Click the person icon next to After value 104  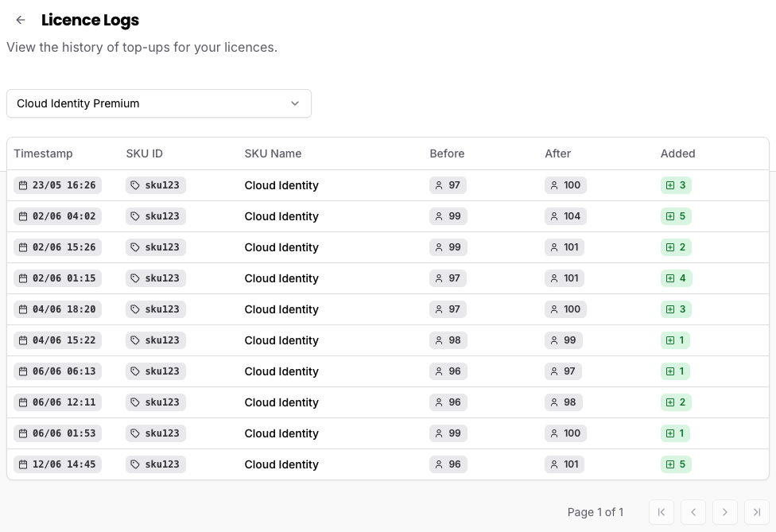click(x=554, y=216)
